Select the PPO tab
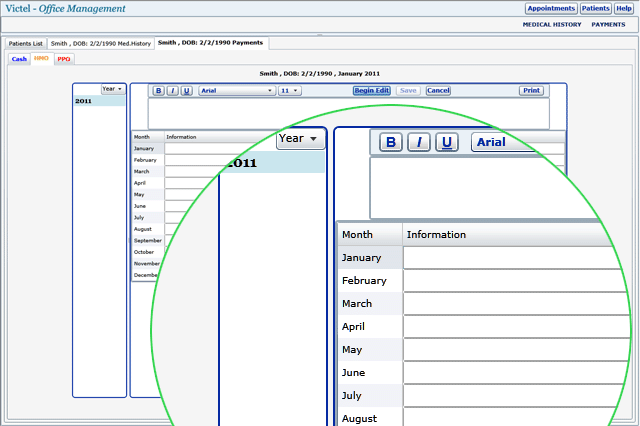The height and width of the screenshot is (426, 640). (64, 59)
